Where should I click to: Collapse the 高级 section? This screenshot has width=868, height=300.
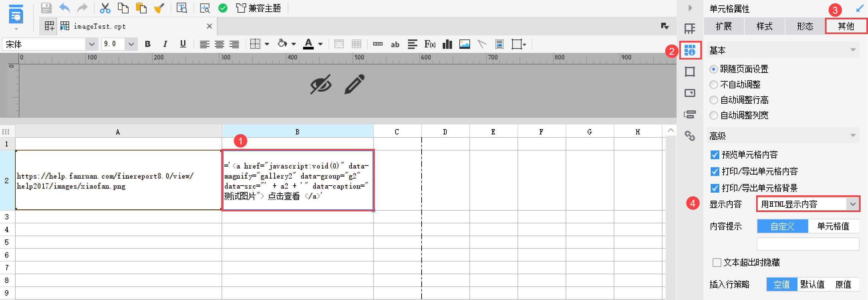pos(853,136)
